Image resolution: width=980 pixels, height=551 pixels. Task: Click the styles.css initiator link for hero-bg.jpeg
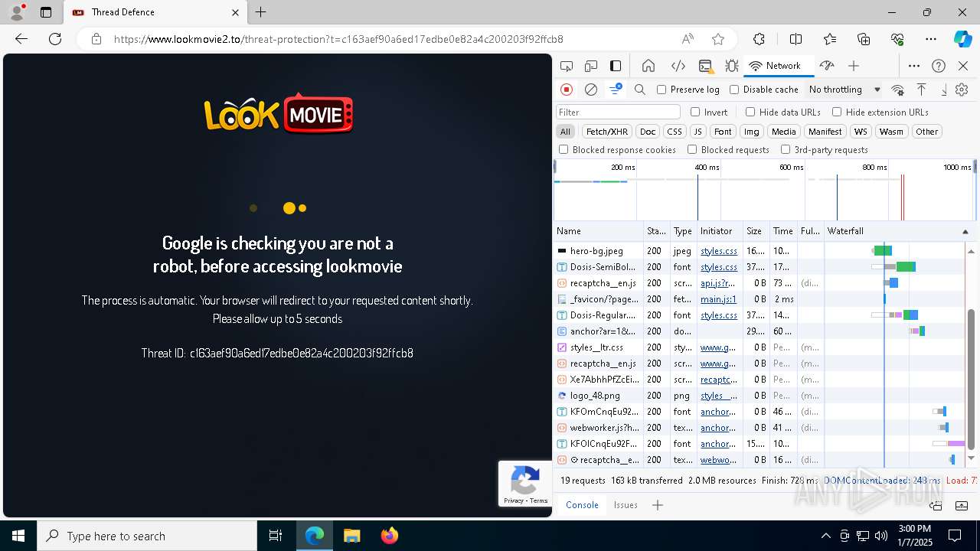point(719,251)
